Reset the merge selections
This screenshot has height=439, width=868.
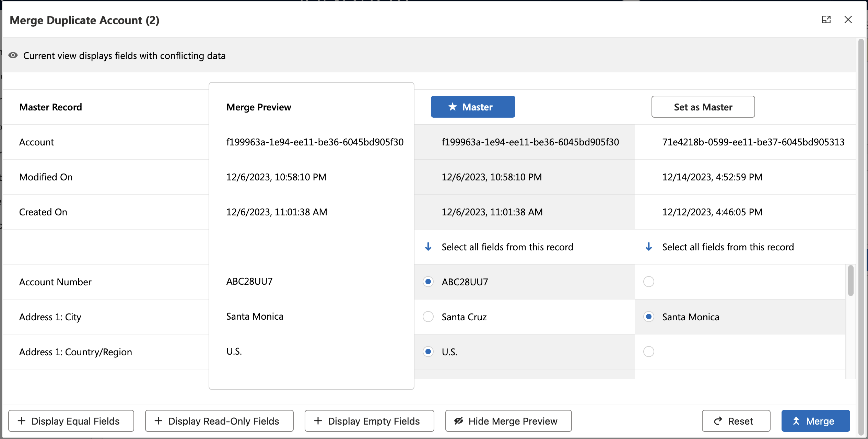[736, 421]
